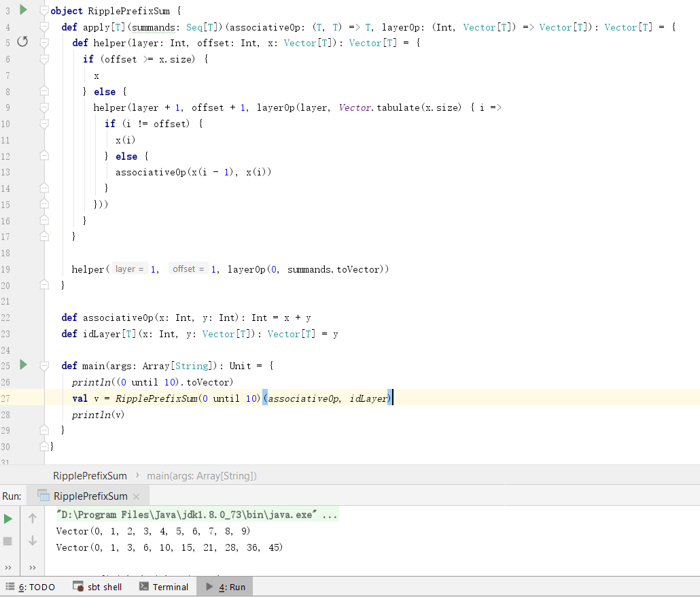Click the 'offset =' parameter hint on line 19

coord(188,269)
